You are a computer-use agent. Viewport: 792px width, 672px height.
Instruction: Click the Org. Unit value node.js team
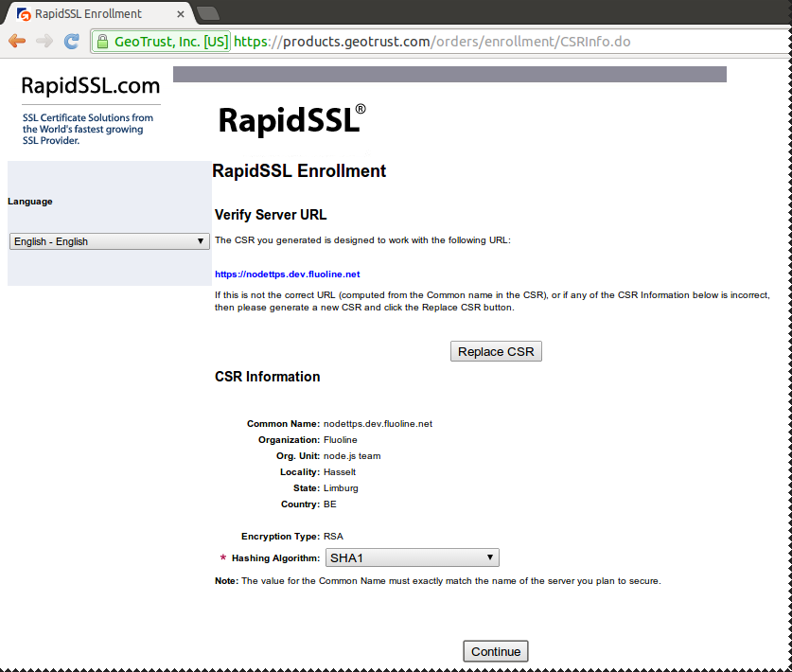click(352, 456)
